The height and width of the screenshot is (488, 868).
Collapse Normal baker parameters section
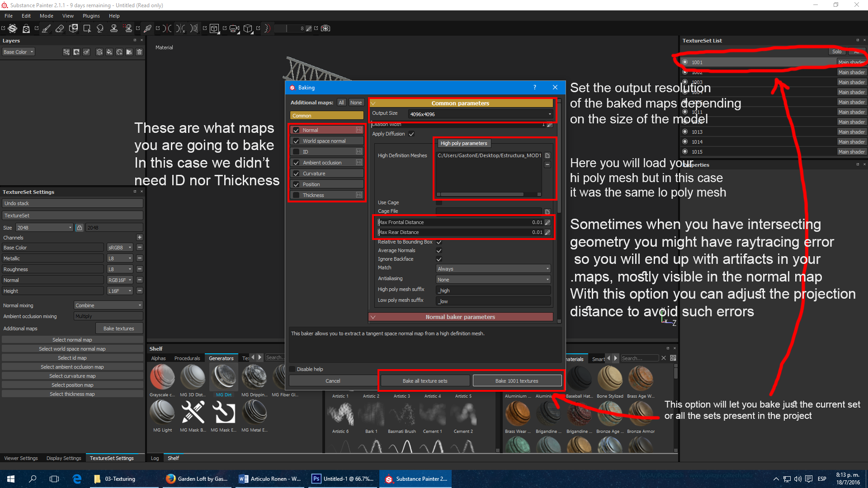click(x=373, y=317)
